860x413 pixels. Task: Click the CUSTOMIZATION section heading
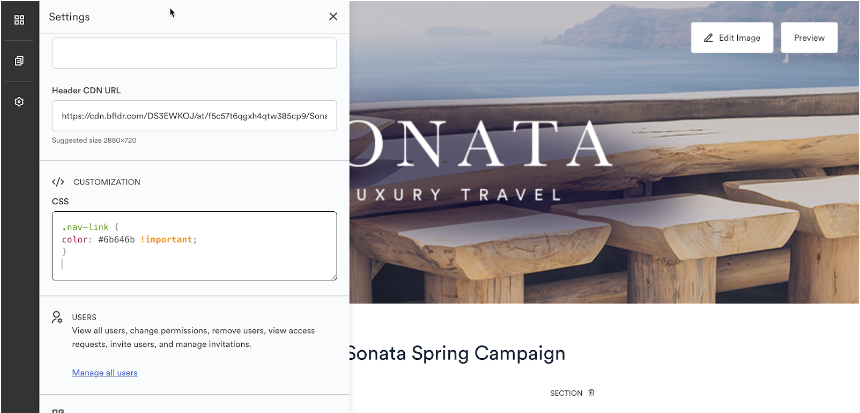coord(107,182)
